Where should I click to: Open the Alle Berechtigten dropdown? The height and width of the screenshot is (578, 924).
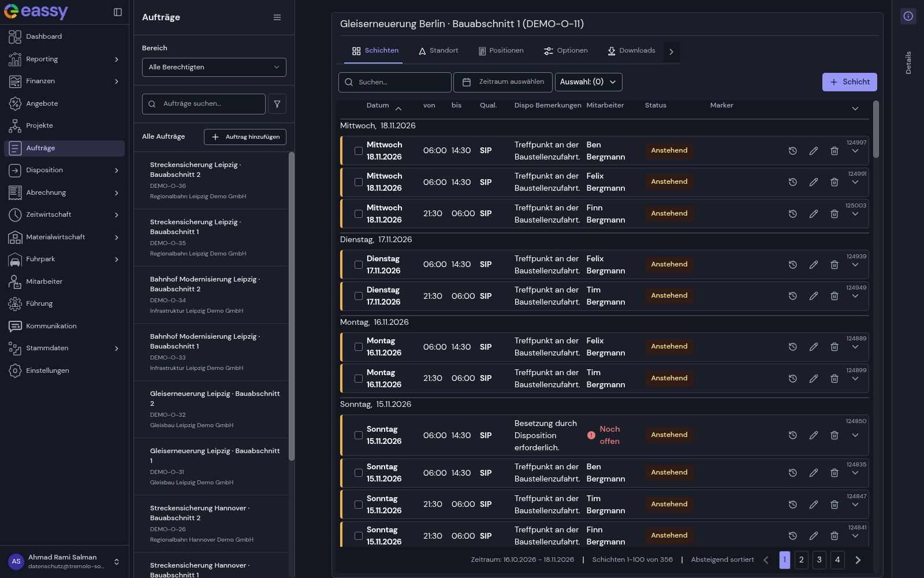point(214,67)
